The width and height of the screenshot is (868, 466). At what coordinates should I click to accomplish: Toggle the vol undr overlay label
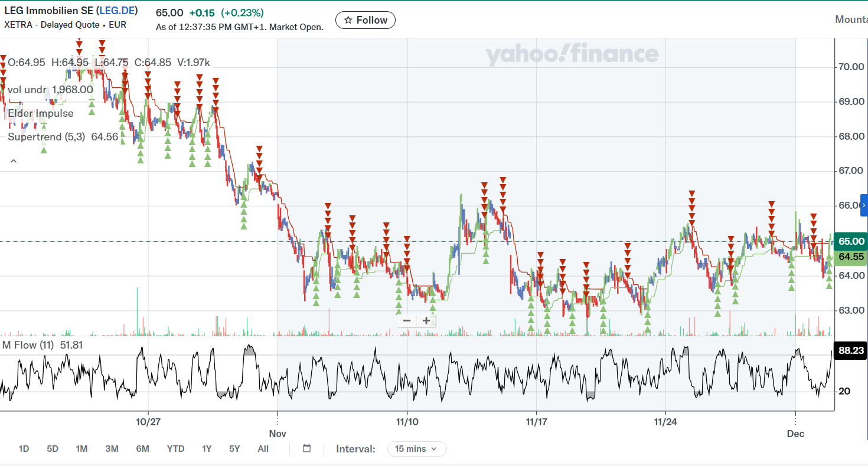point(27,89)
